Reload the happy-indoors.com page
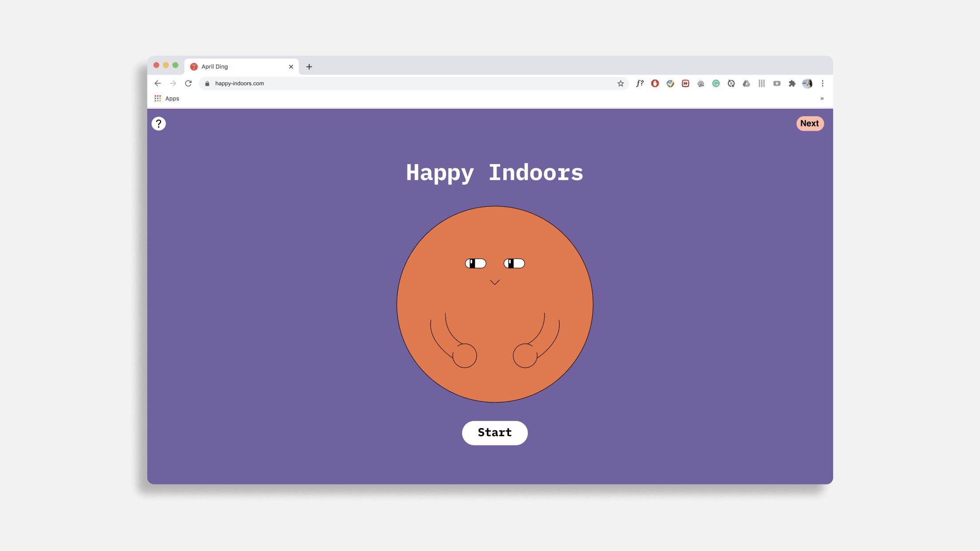 pos(188,83)
